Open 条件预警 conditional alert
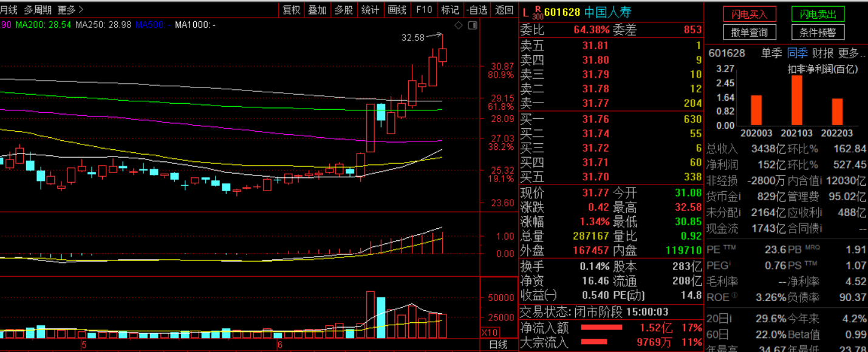Image resolution: width=868 pixels, height=352 pixels. (x=818, y=32)
